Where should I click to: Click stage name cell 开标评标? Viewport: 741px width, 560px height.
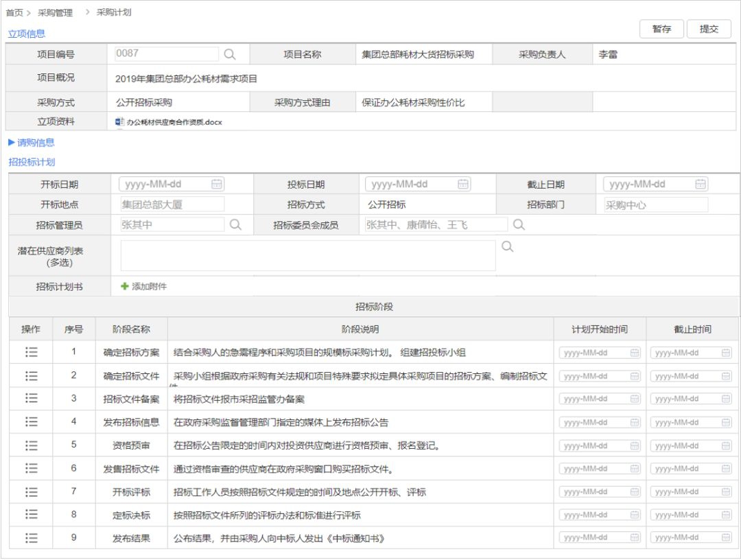(131, 492)
